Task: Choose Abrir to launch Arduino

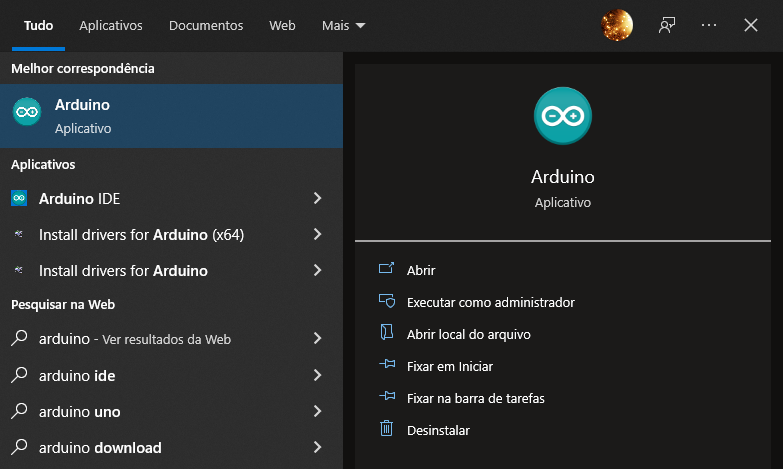Action: click(421, 270)
